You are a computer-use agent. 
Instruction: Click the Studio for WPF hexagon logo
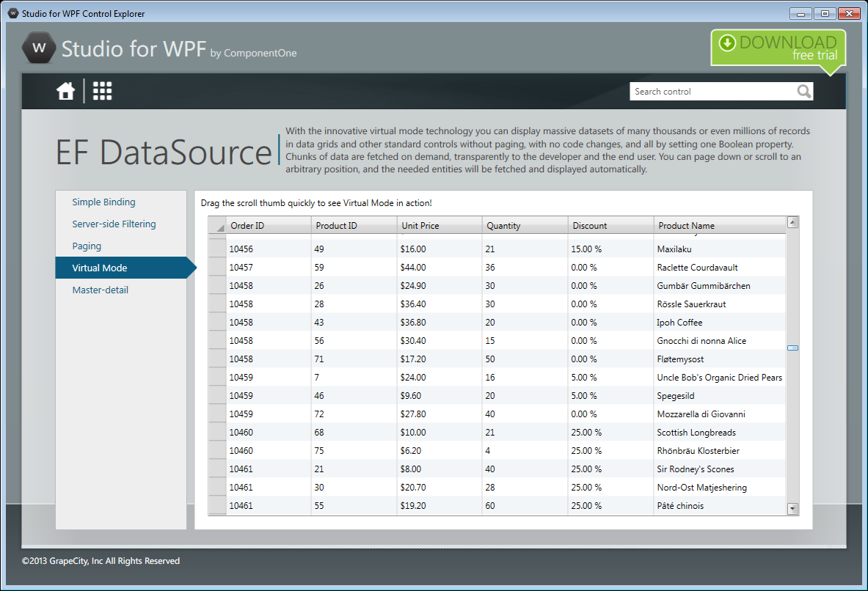(39, 48)
